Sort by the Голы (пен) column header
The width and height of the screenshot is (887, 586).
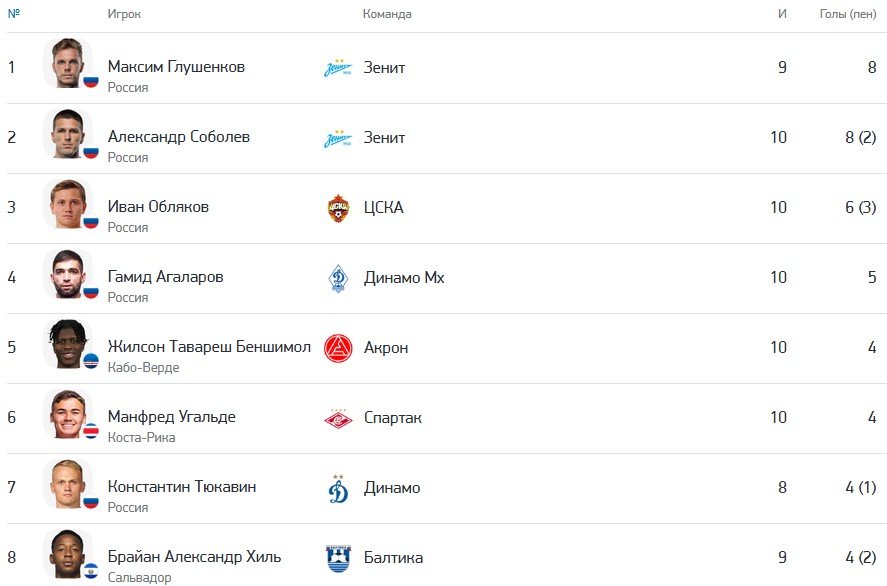pos(847,14)
